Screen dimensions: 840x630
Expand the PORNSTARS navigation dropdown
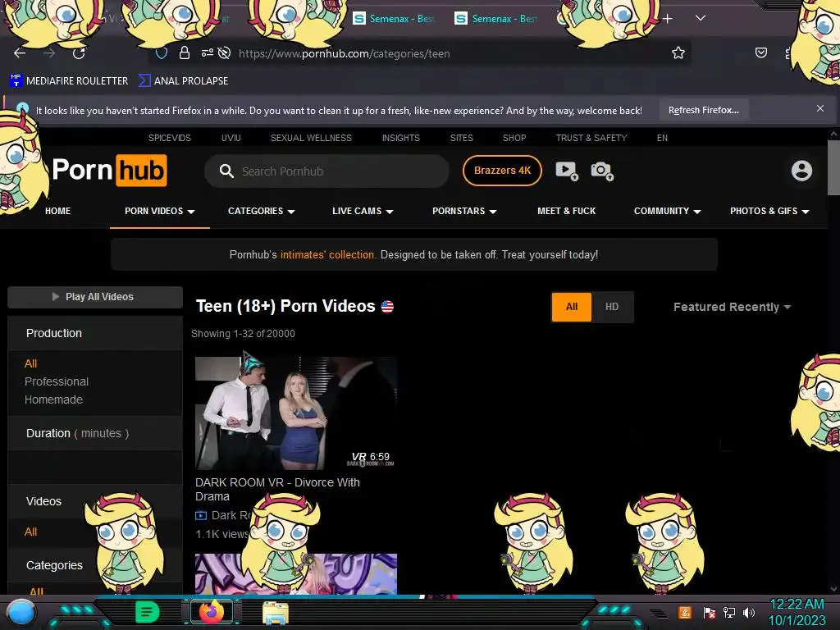[464, 211]
